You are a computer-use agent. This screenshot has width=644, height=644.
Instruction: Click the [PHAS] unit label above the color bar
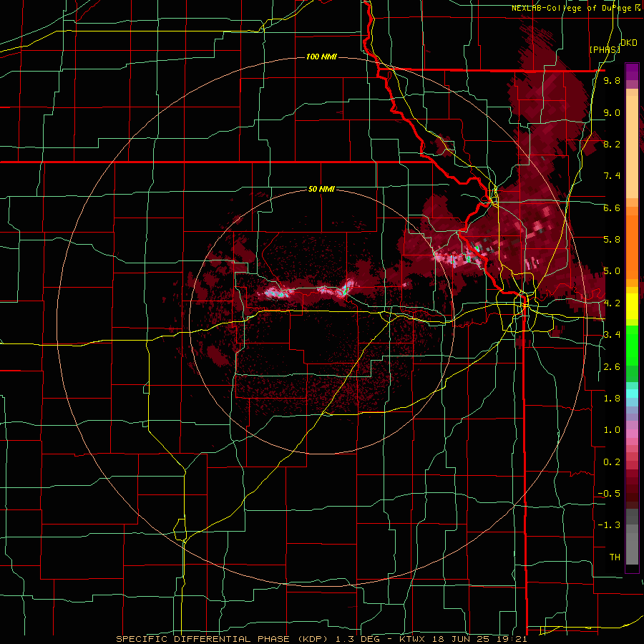point(605,49)
